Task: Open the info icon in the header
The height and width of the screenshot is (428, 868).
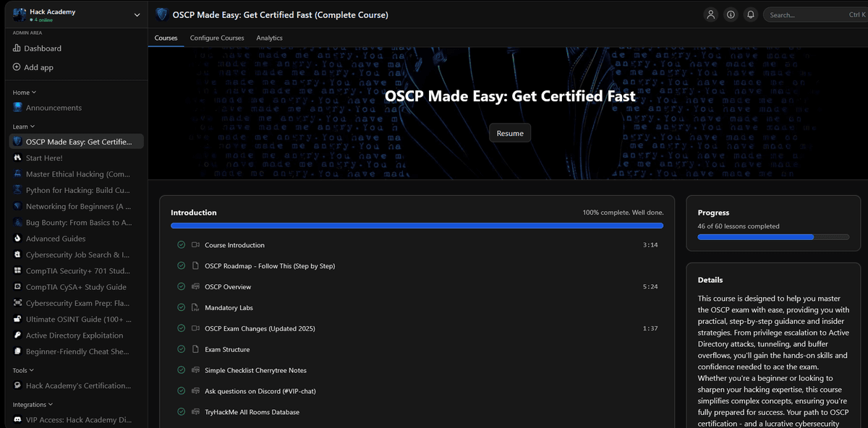Action: coord(731,14)
